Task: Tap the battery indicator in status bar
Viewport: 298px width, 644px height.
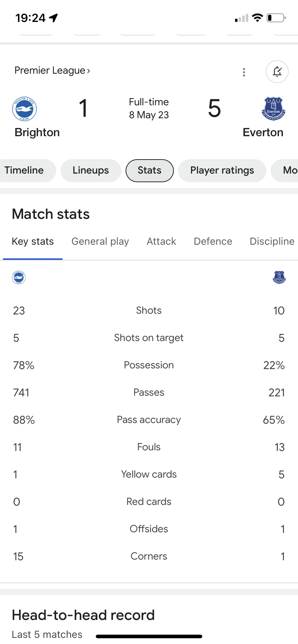Action: (276, 18)
